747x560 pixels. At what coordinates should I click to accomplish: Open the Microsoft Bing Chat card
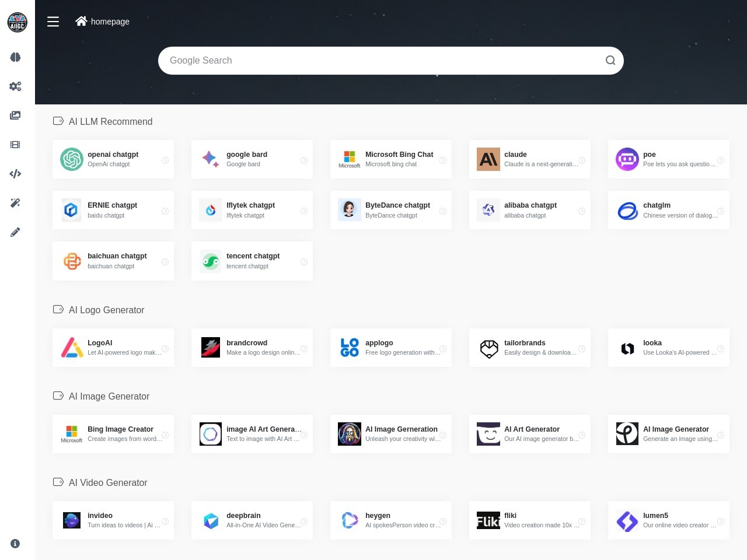[391, 159]
